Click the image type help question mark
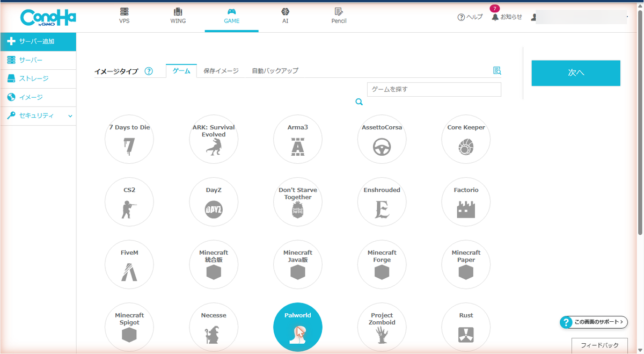This screenshot has width=644, height=354. [x=149, y=71]
